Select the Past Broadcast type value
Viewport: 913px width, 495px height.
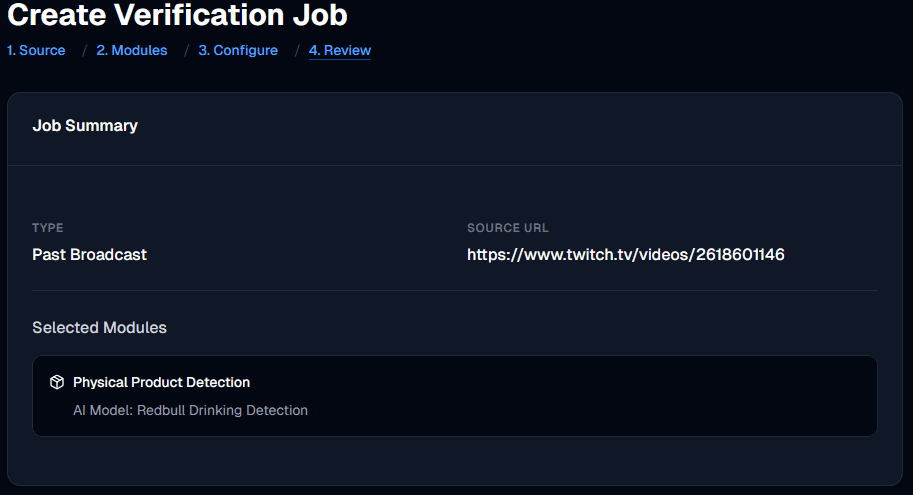[x=89, y=255]
